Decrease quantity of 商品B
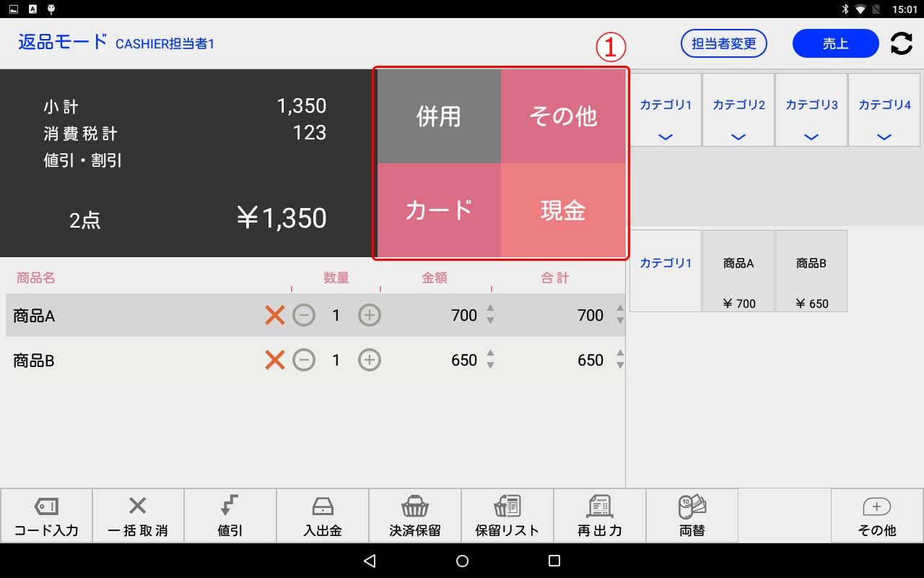 point(304,360)
